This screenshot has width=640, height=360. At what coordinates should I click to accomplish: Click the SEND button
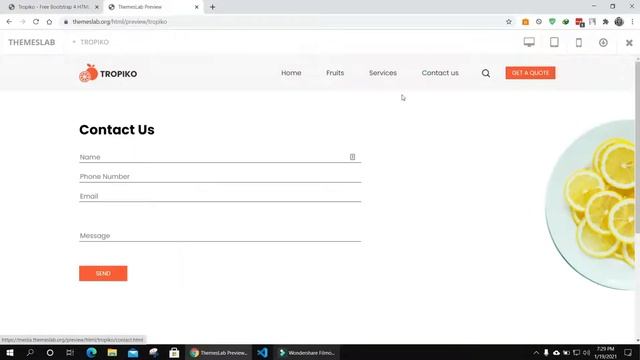(x=103, y=273)
